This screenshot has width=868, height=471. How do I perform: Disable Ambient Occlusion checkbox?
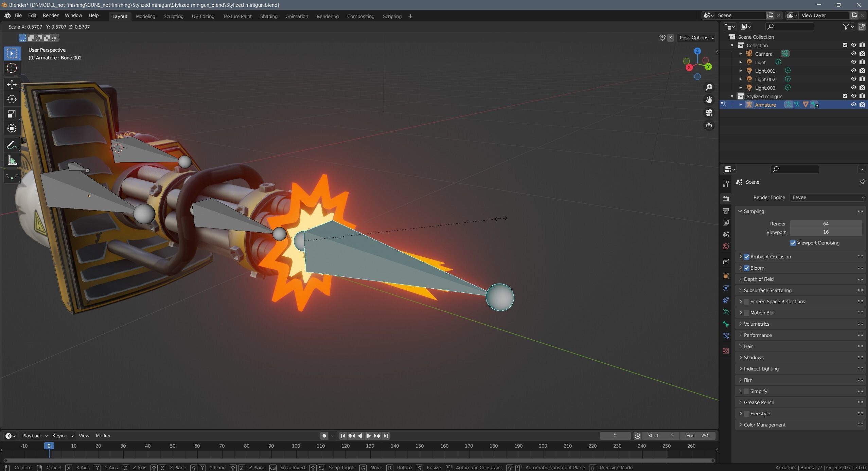coord(746,257)
